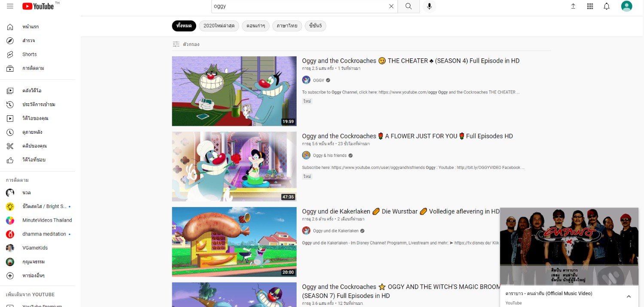
Task: Click title A FLOWER JUST FOR YOU
Action: (407, 136)
